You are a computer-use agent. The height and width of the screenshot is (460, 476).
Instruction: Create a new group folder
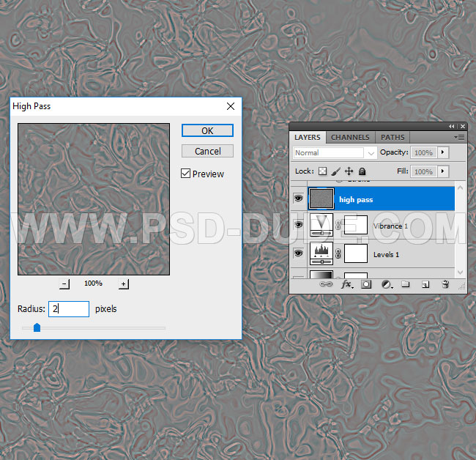pyautogui.click(x=406, y=284)
